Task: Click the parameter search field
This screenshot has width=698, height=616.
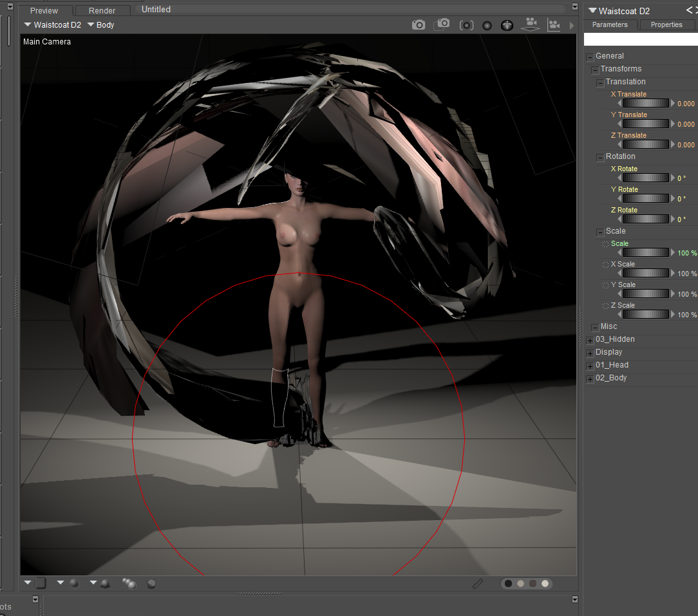Action: pos(641,39)
